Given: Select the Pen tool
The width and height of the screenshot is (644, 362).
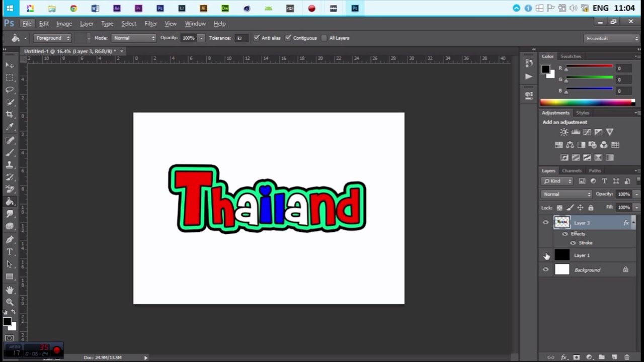Looking at the screenshot, I should tap(10, 239).
